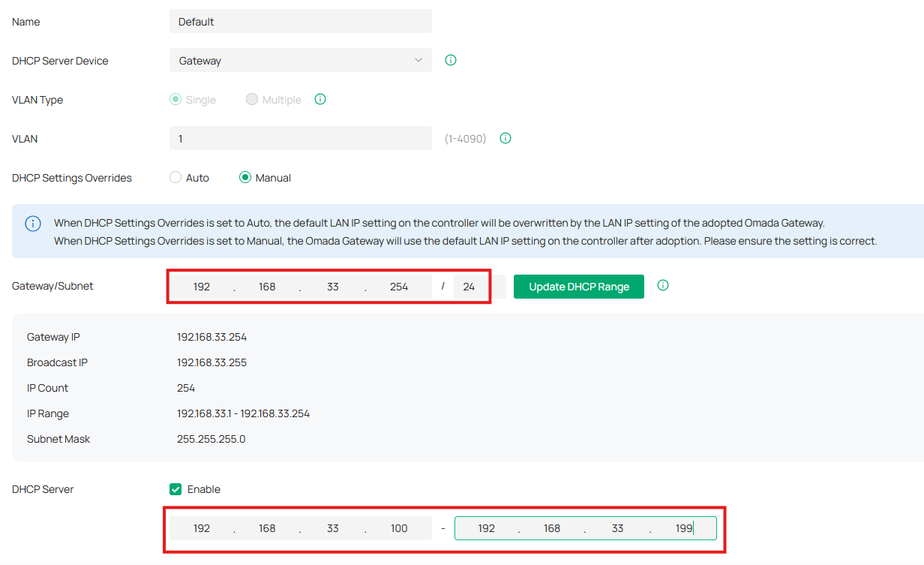Click the gateway octet field showing 254
This screenshot has height=565, width=924.
(x=398, y=286)
